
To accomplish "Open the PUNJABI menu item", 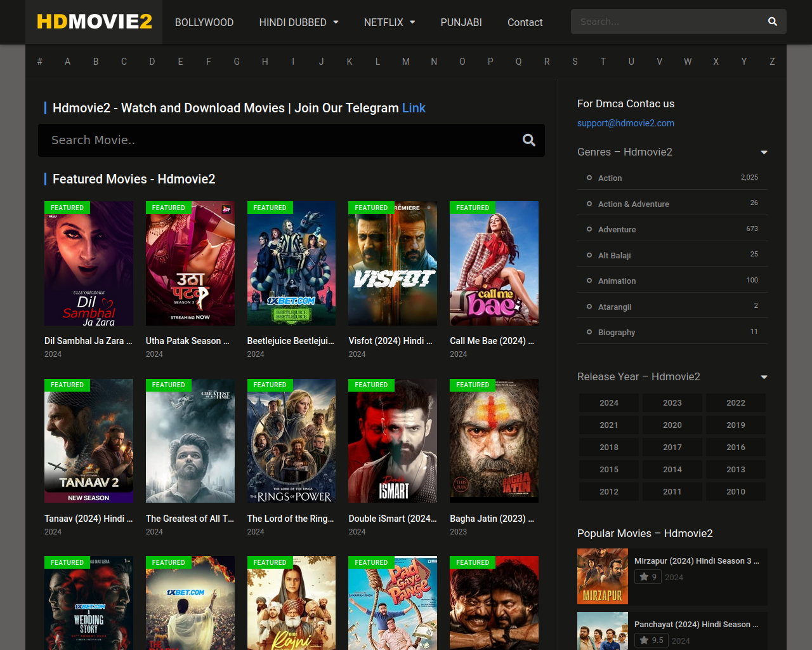I will pos(461,22).
